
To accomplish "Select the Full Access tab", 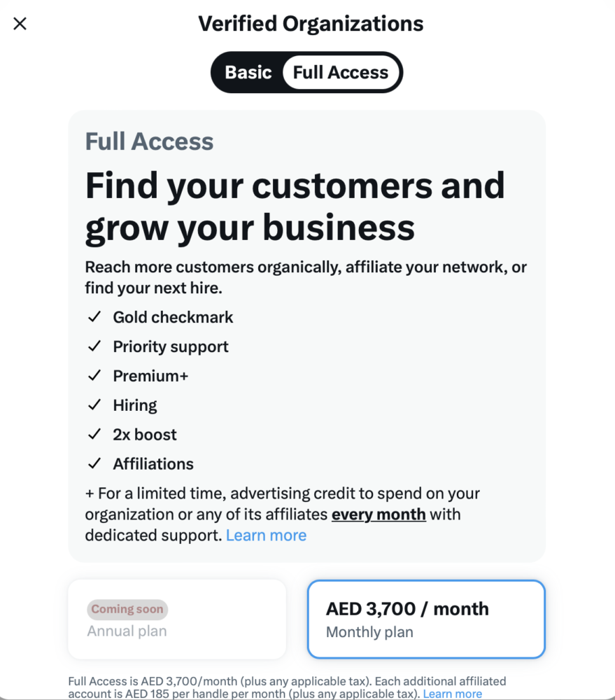I will (341, 72).
